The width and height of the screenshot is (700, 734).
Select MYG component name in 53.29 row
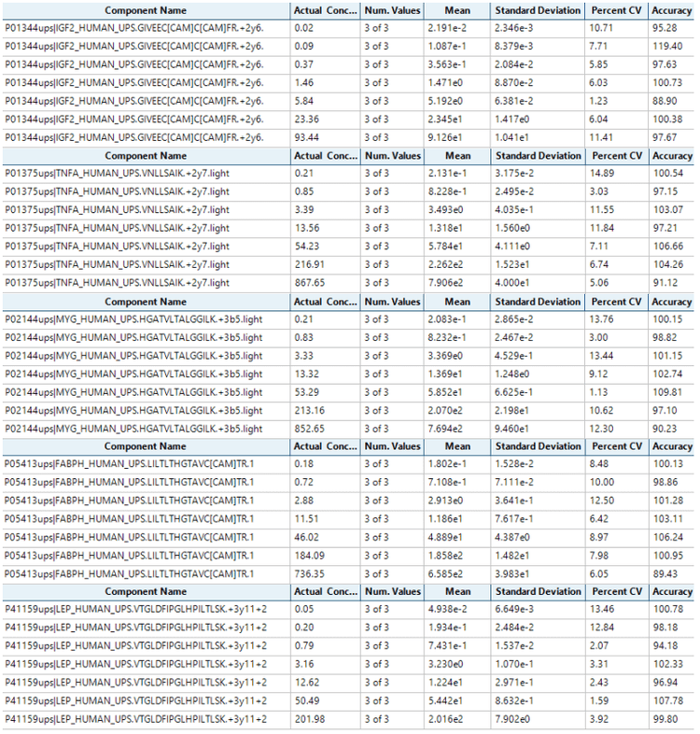145,391
